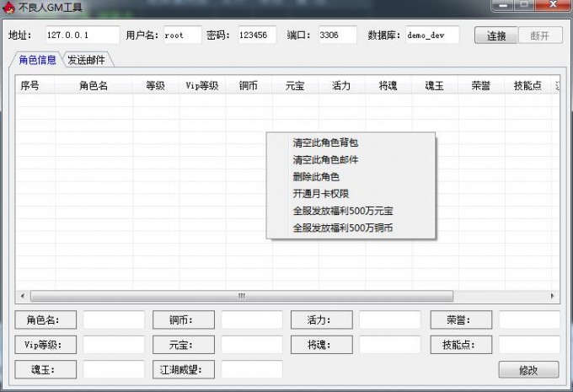
Task: Focus the input box next to 元宝:
Action: tap(252, 345)
